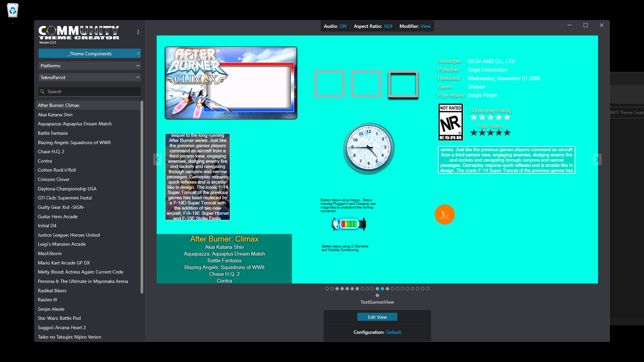Select Luigi's Mansion Arcade
The width and height of the screenshot is (644, 362).
click(88, 244)
